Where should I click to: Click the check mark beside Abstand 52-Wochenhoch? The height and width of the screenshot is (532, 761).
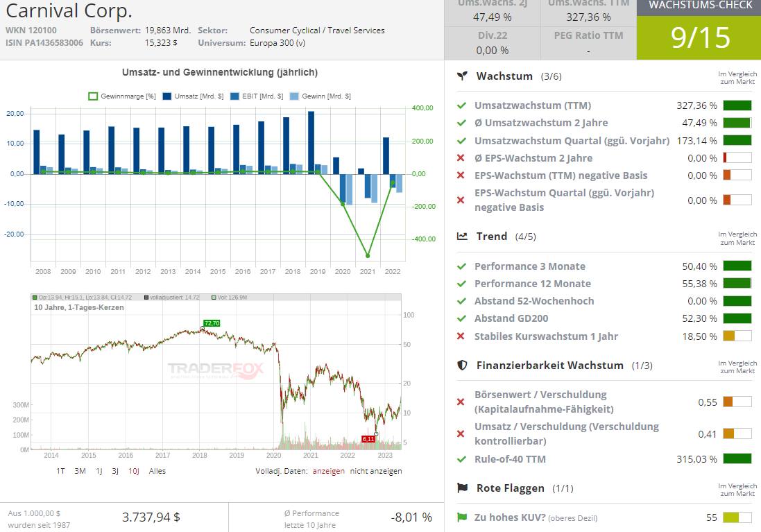coord(461,301)
